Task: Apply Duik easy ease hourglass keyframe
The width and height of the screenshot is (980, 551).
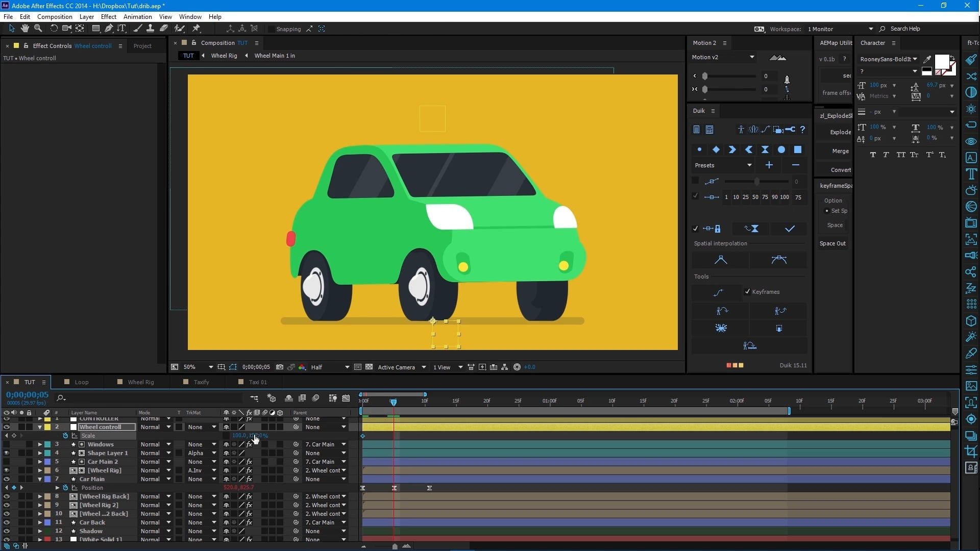Action: pyautogui.click(x=765, y=149)
